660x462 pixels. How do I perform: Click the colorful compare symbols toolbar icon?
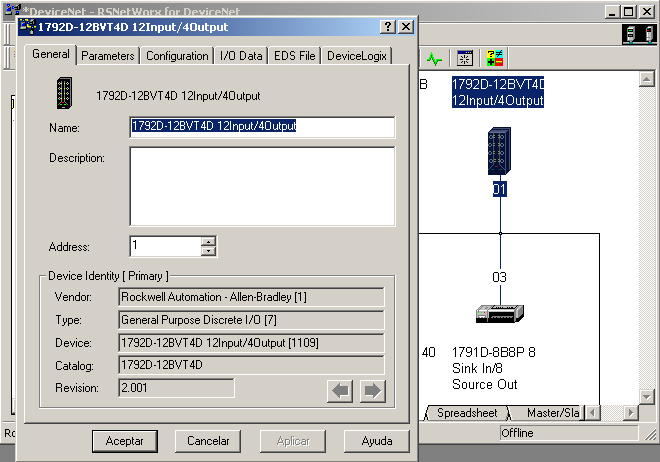pos(495,58)
